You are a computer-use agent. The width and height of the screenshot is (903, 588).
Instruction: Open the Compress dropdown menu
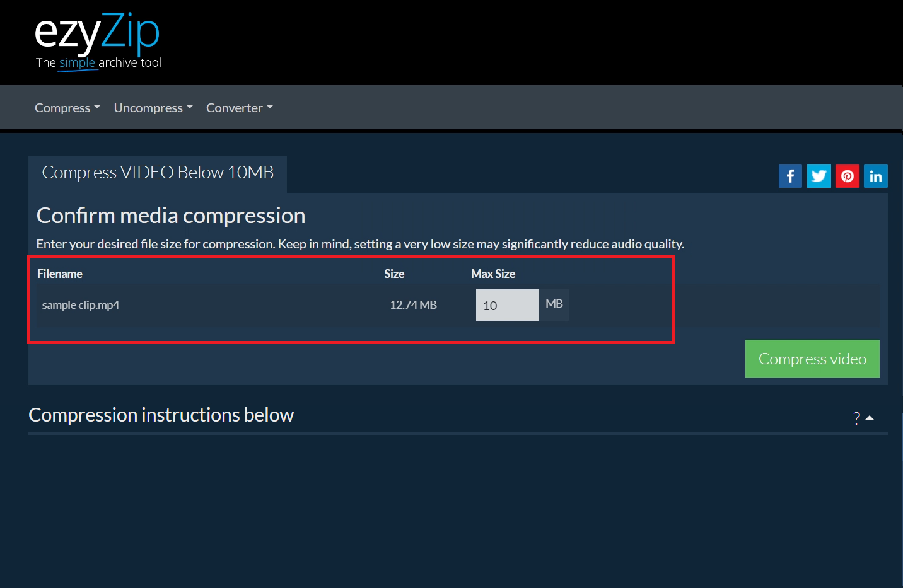[x=67, y=107]
